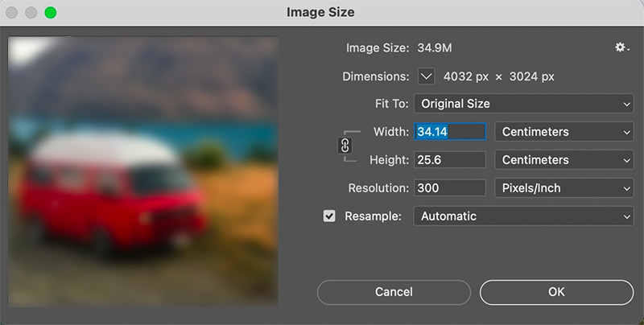The width and height of the screenshot is (644, 325).
Task: Click the Image Size title bar
Action: [x=320, y=13]
